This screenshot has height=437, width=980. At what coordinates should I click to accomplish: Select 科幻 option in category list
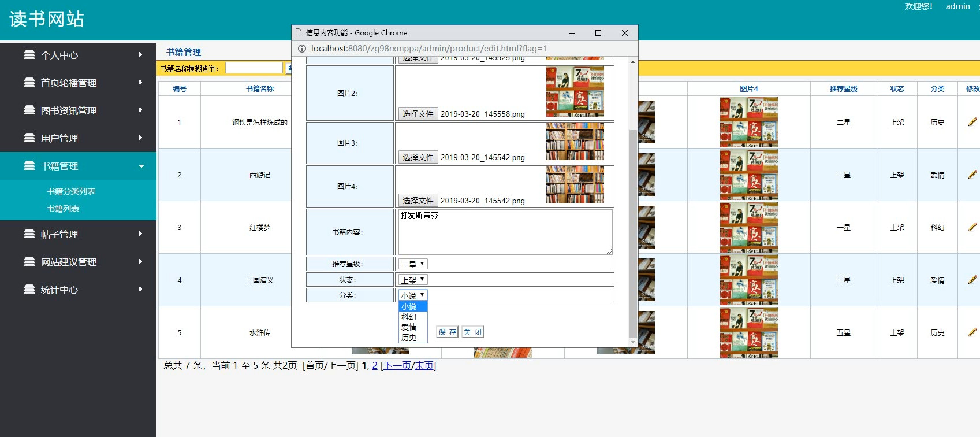pyautogui.click(x=413, y=317)
